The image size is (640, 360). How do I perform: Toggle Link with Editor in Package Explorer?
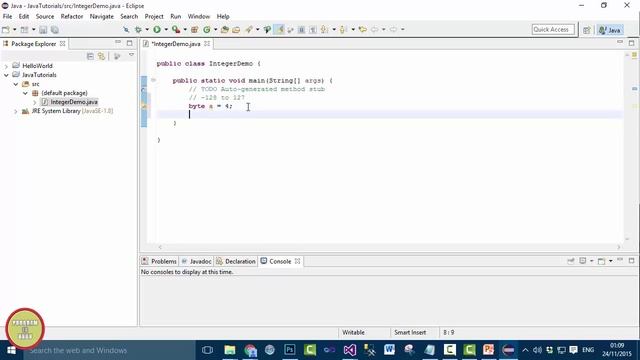tap(101, 56)
